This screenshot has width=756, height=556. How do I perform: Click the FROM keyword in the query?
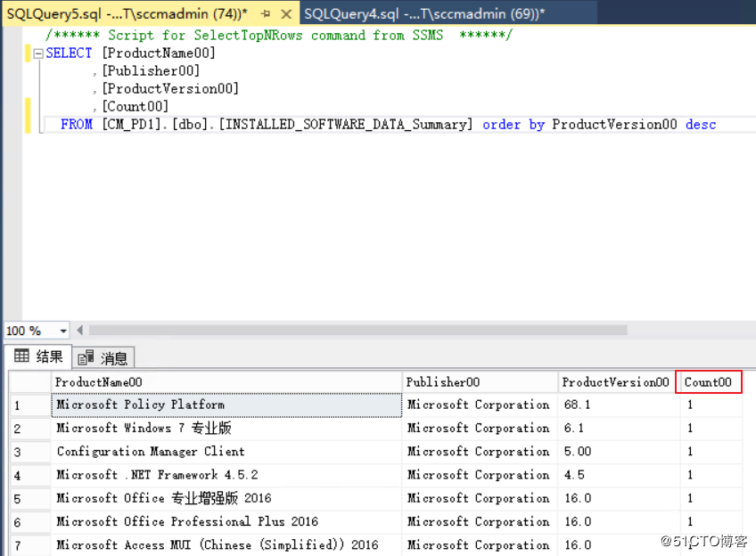[x=77, y=125]
